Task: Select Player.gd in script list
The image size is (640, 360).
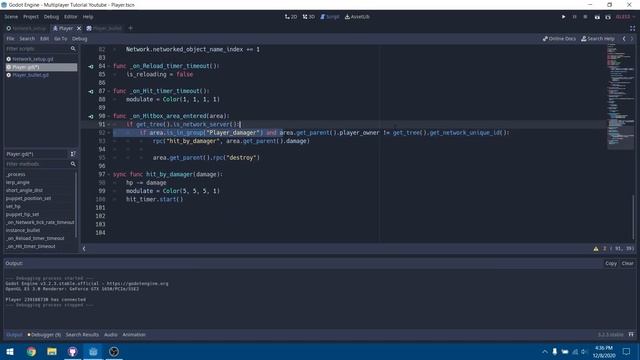Action: click(41, 67)
